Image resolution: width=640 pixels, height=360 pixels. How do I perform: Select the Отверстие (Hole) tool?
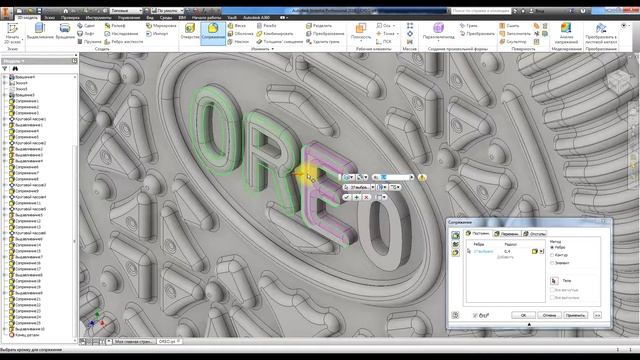point(190,31)
